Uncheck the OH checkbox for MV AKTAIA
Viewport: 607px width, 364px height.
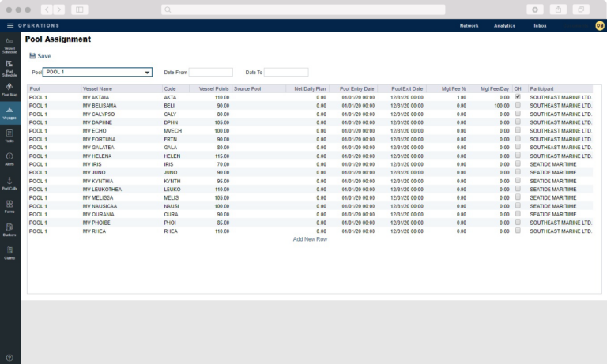click(x=518, y=97)
